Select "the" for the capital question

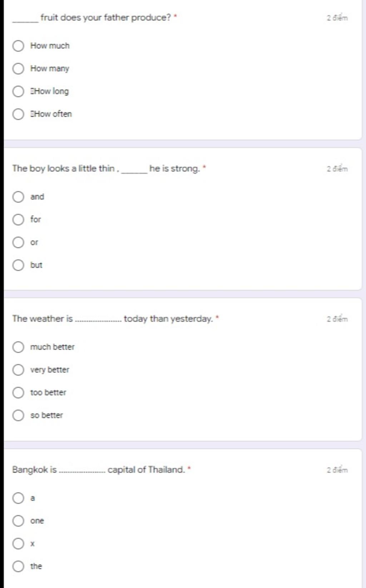(18, 566)
